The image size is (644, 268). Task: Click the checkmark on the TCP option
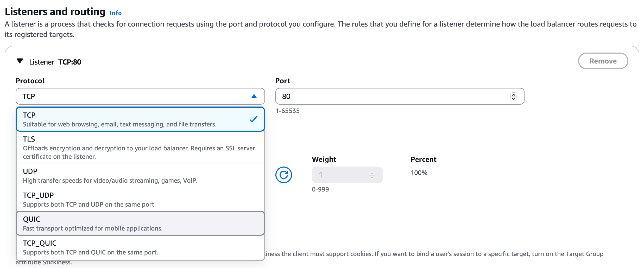[253, 119]
